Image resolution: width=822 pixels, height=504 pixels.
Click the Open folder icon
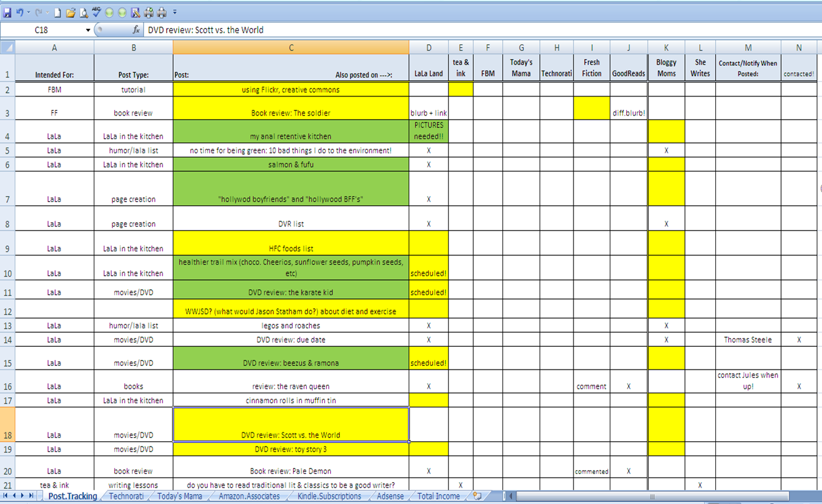tap(71, 12)
